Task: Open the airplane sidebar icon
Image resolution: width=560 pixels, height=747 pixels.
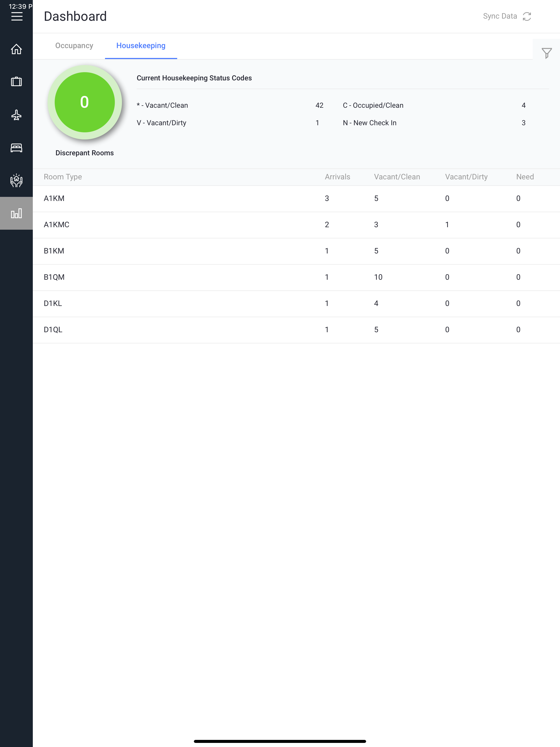Action: coord(16,115)
